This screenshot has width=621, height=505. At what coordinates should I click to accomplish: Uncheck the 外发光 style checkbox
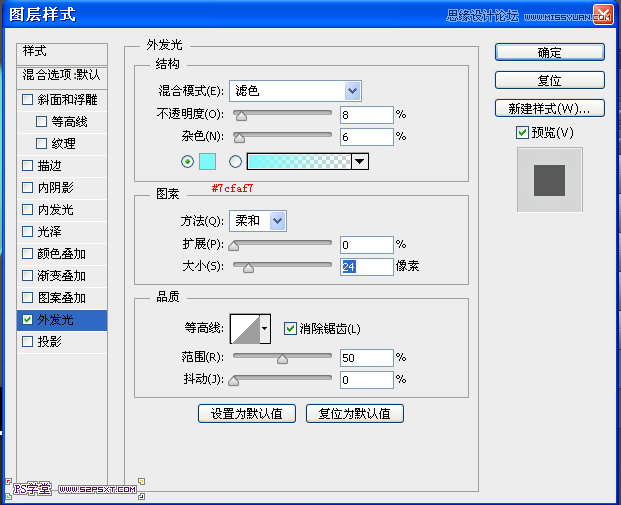27,319
